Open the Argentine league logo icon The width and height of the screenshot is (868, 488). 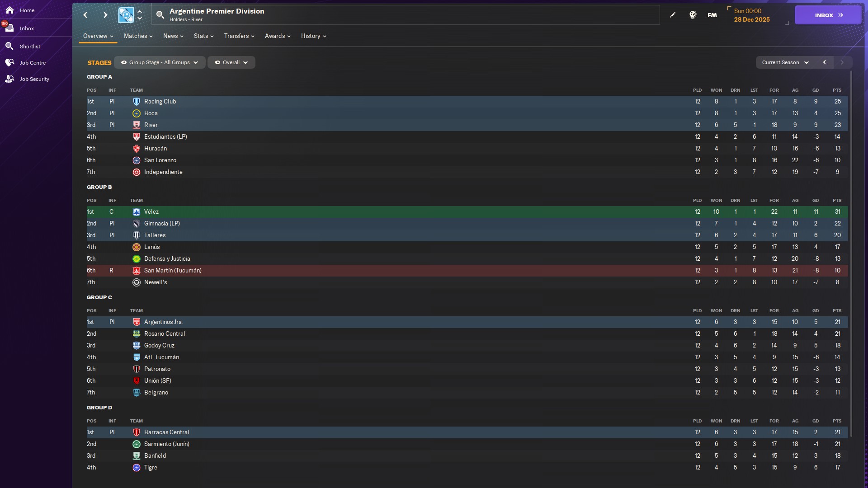(126, 15)
